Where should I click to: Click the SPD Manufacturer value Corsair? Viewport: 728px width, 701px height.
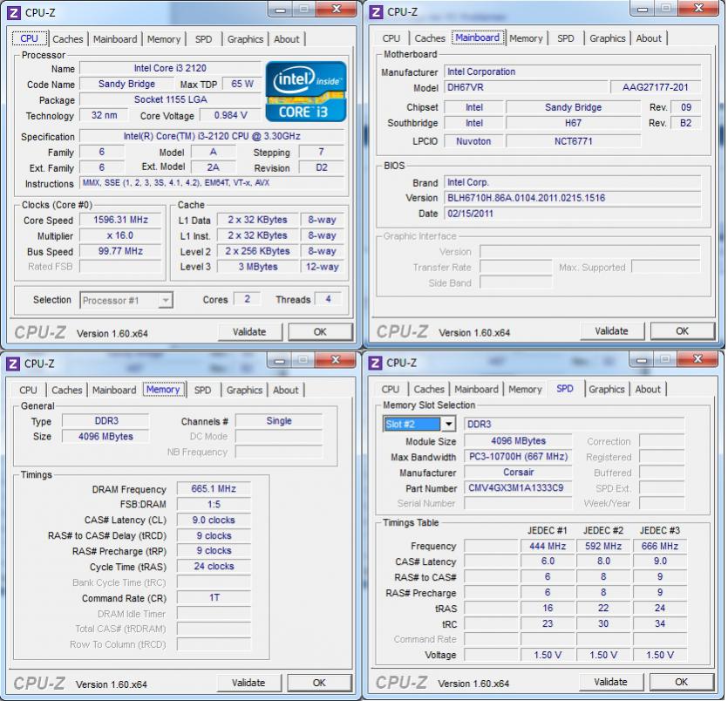[x=518, y=473]
